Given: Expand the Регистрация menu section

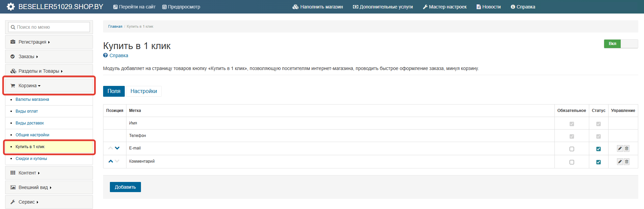Looking at the screenshot, I should click(x=49, y=42).
